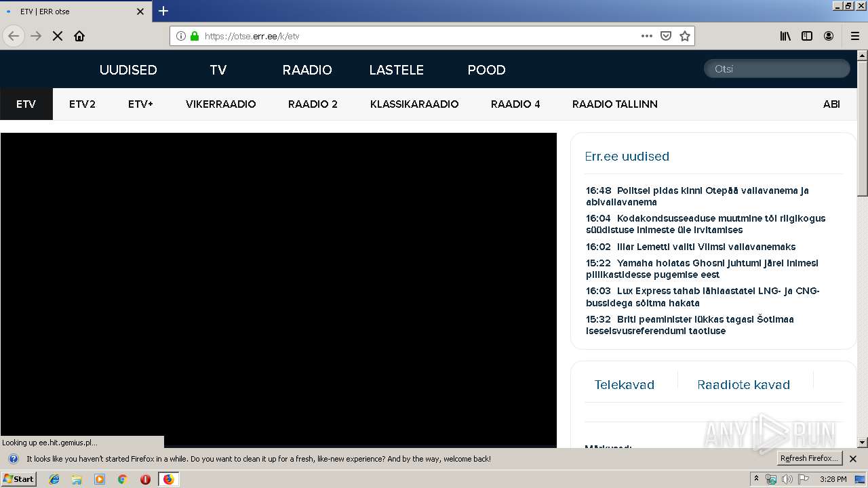The width and height of the screenshot is (868, 488).
Task: Open the Firefox hamburger menu
Action: 855,36
